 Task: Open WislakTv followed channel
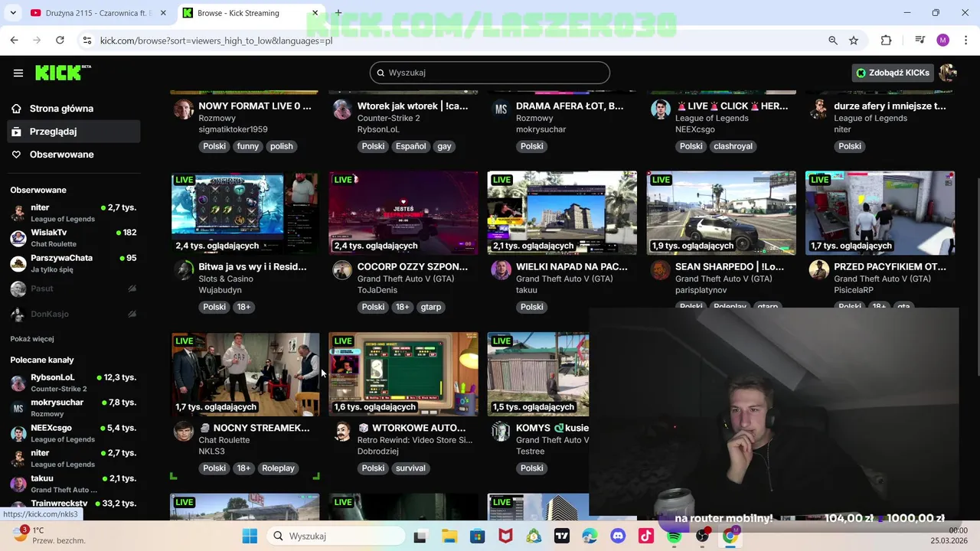pos(73,238)
